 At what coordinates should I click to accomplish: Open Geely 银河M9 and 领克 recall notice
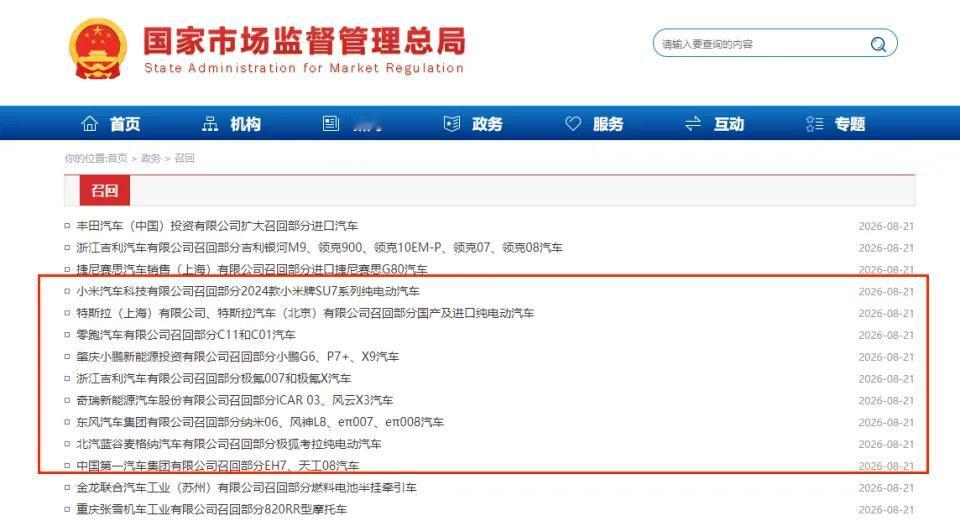pos(319,248)
